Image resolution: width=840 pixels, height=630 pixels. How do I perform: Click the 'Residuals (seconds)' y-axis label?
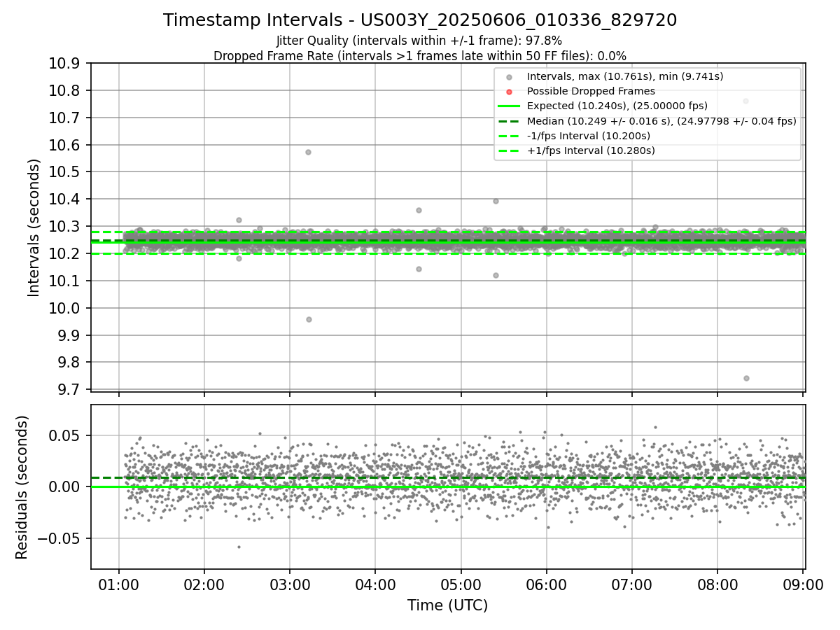(22, 487)
